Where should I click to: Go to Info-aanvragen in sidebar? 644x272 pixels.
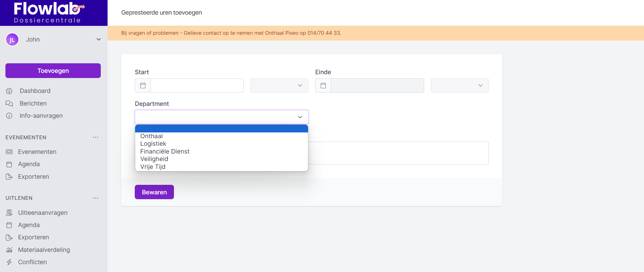(x=41, y=116)
